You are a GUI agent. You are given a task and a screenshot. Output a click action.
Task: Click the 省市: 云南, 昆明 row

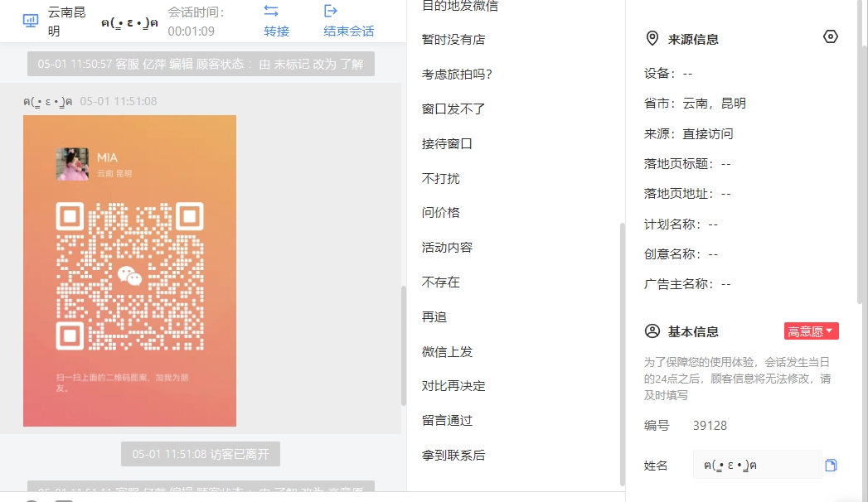[x=695, y=104]
